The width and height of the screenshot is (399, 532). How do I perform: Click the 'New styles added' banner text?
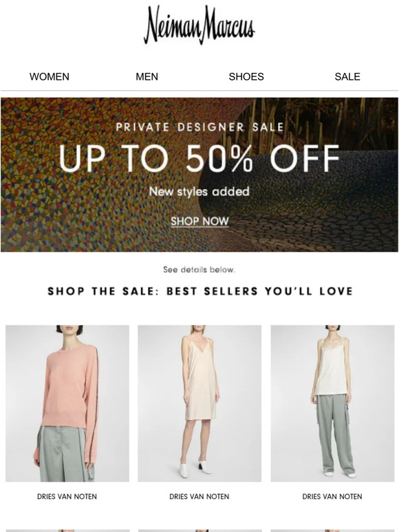[x=199, y=192]
